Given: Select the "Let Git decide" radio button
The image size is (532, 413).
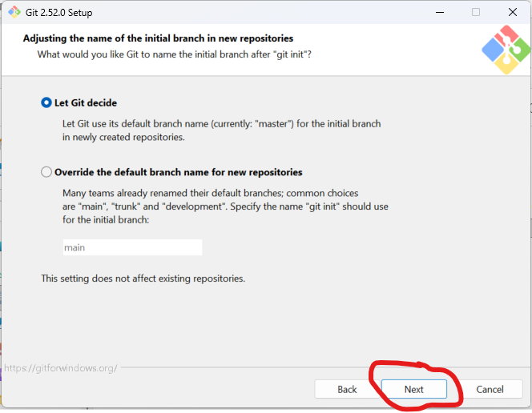Looking at the screenshot, I should coord(46,102).
